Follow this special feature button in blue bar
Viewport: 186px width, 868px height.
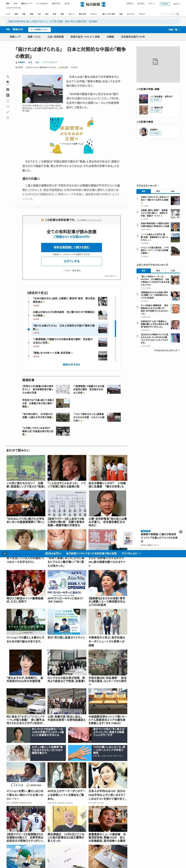[x=40, y=30]
